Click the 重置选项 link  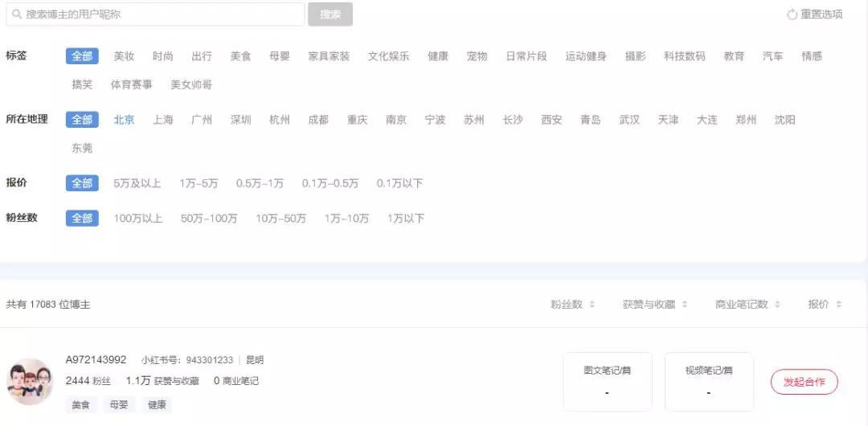(x=821, y=14)
